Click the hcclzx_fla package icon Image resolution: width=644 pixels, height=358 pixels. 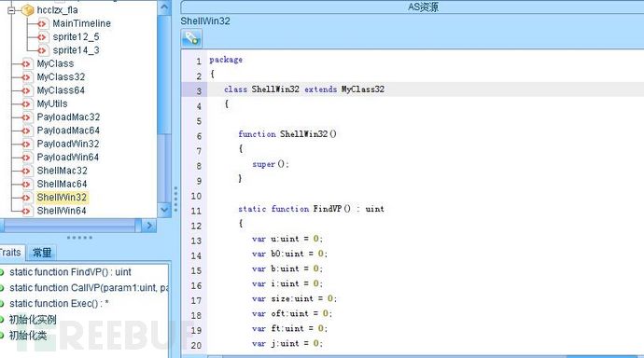[27, 10]
